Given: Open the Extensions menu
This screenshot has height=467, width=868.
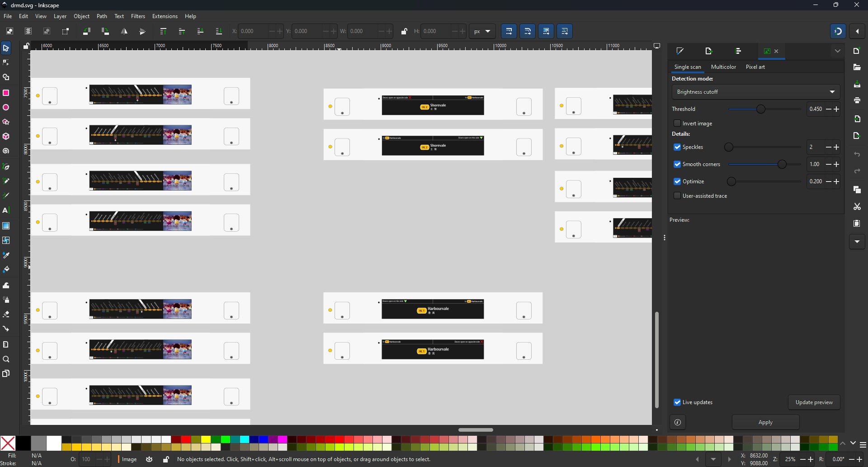Looking at the screenshot, I should pyautogui.click(x=165, y=16).
